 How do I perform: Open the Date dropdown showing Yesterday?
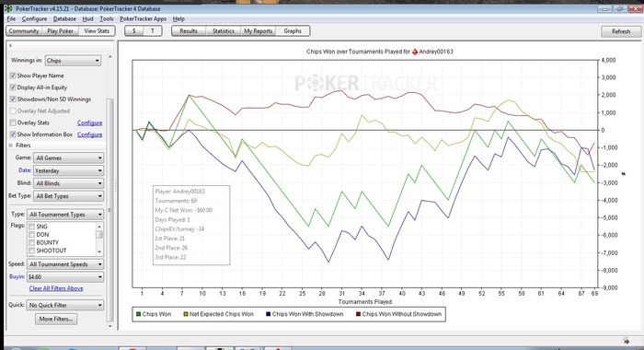pos(69,170)
